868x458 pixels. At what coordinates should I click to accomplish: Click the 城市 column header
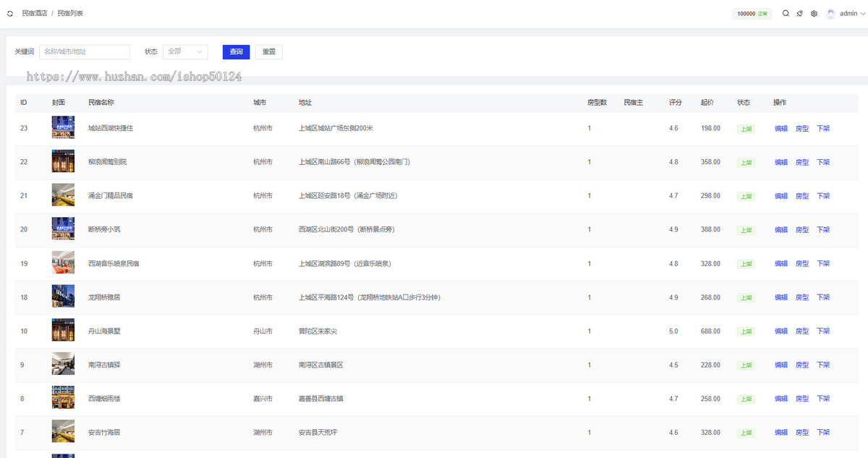260,103
